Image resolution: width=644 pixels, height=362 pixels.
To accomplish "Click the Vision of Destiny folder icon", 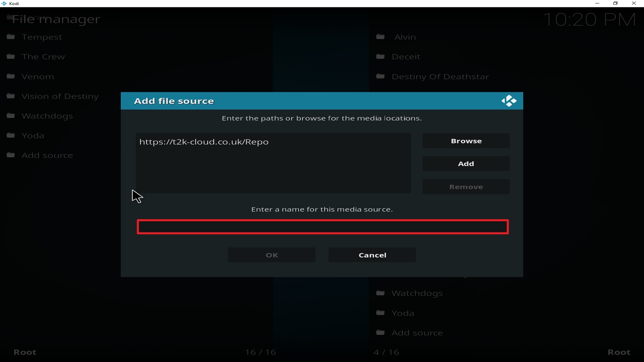I will click(11, 96).
